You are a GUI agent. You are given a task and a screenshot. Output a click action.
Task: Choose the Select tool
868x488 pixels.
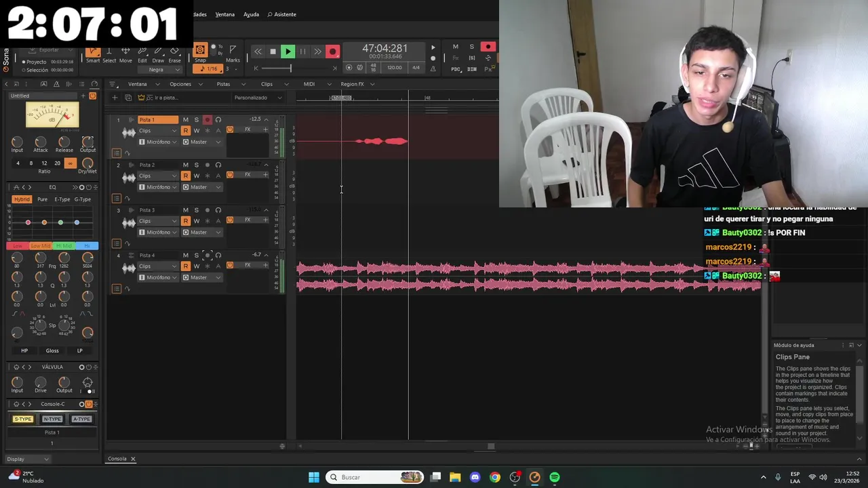click(x=109, y=54)
